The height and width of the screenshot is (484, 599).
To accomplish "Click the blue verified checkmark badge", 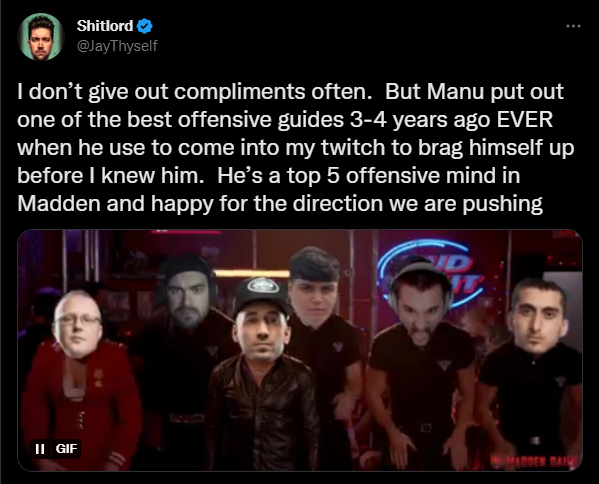I will (145, 26).
